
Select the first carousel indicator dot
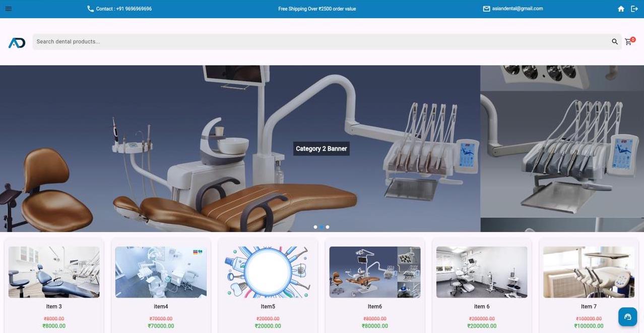315,227
